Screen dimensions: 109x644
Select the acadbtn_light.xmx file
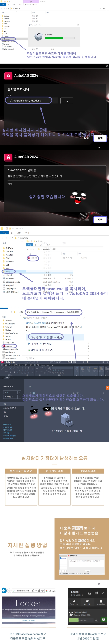point(11,355)
